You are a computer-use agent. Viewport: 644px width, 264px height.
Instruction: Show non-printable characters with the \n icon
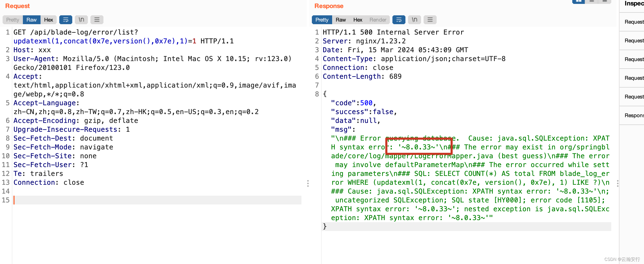[x=81, y=19]
